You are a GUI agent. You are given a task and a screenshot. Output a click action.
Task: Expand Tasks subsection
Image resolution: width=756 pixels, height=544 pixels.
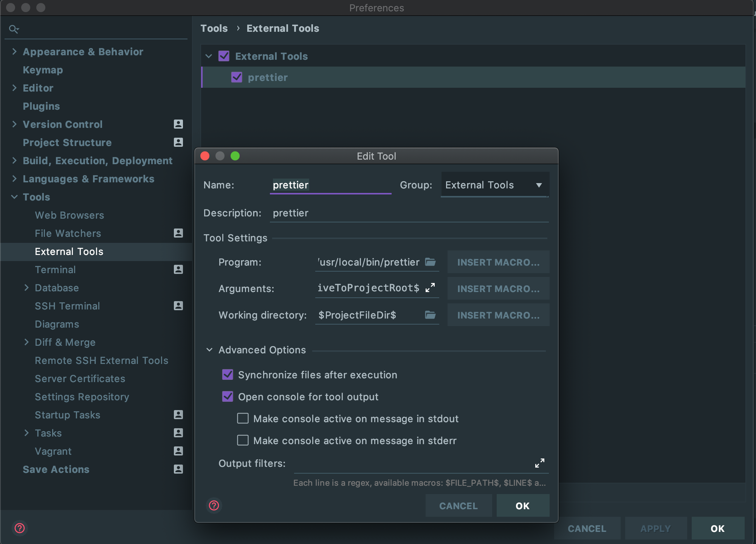coord(26,433)
